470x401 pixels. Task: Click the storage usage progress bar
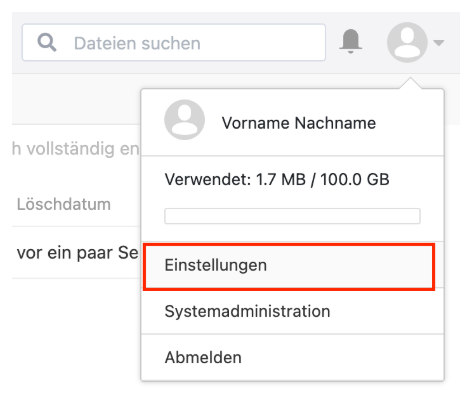pos(292,216)
